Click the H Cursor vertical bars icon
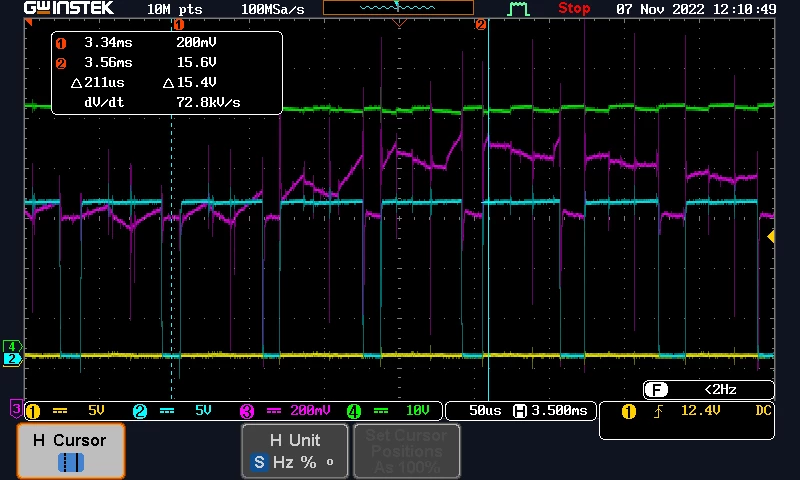Image resolution: width=800 pixels, height=480 pixels. [x=70, y=463]
